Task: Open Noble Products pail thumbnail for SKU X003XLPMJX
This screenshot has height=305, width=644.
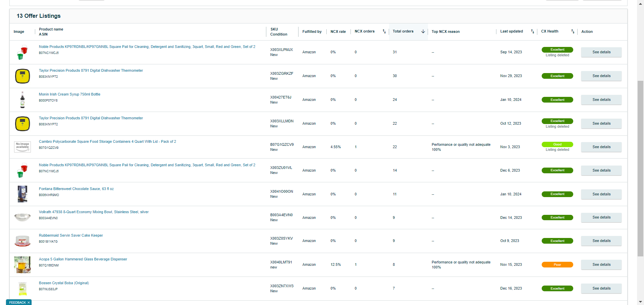Action: click(x=22, y=52)
